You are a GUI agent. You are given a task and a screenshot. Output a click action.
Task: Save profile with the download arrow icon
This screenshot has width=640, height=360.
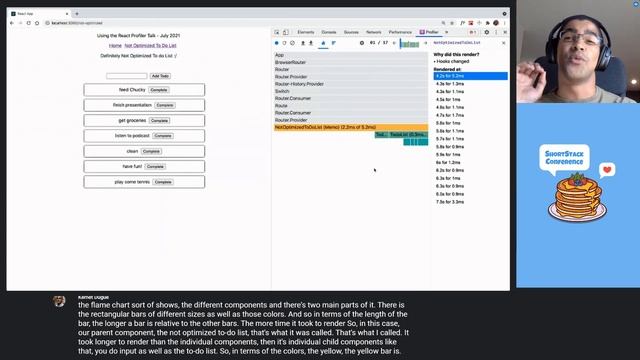[x=311, y=43]
